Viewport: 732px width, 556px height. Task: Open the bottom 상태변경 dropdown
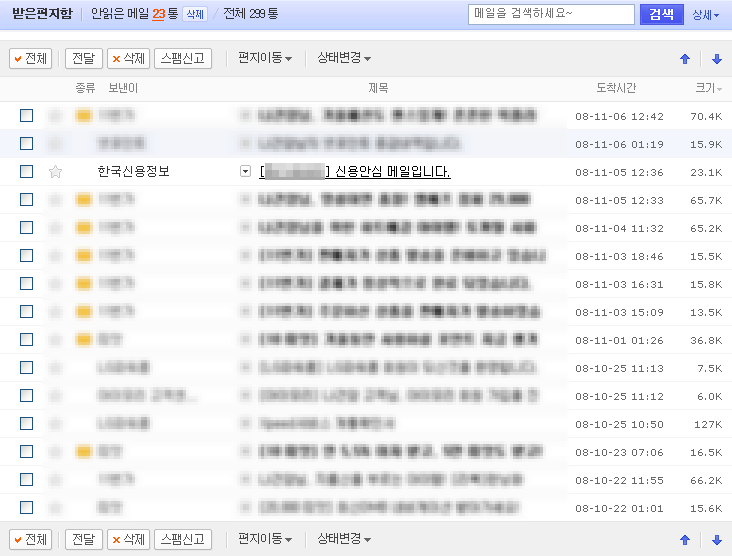tap(344, 539)
